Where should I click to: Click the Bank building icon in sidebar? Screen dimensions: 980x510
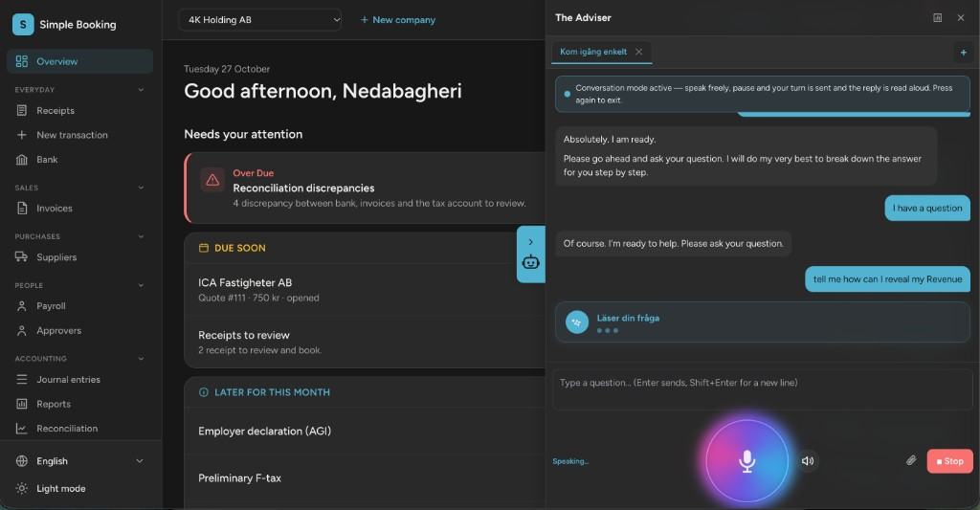tap(22, 160)
